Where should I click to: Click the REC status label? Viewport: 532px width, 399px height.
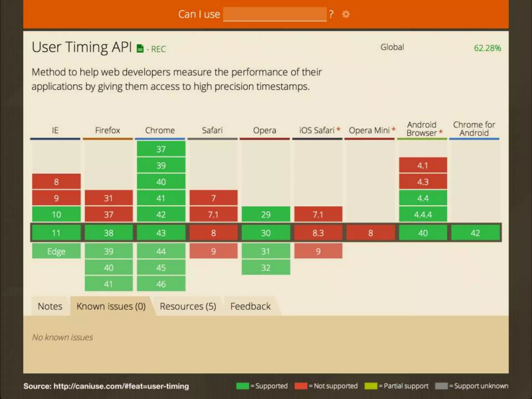[158, 49]
